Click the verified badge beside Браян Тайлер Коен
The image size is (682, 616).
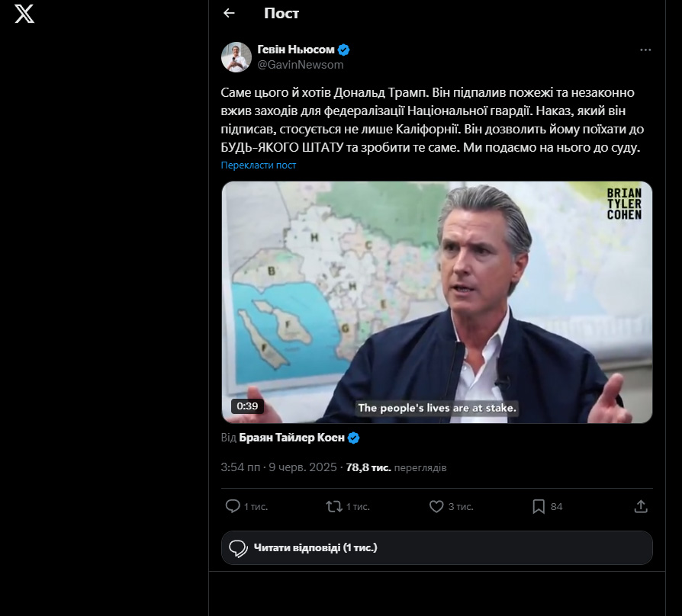pos(354,438)
